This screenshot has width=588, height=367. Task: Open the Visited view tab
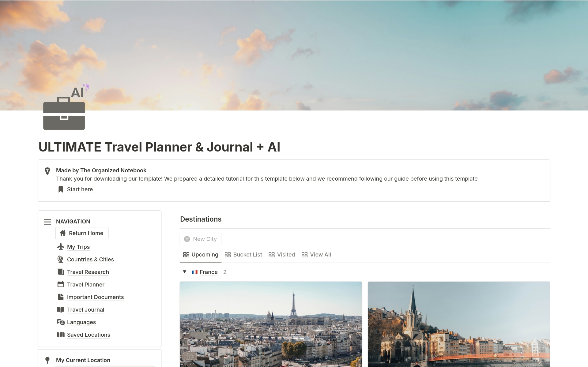pyautogui.click(x=282, y=255)
